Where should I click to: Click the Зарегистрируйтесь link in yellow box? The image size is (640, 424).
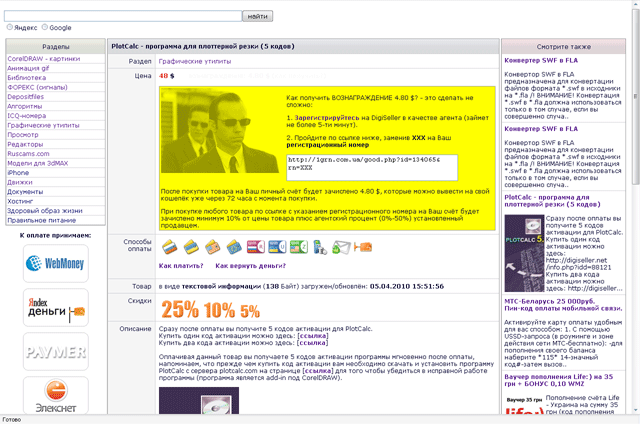(327, 118)
